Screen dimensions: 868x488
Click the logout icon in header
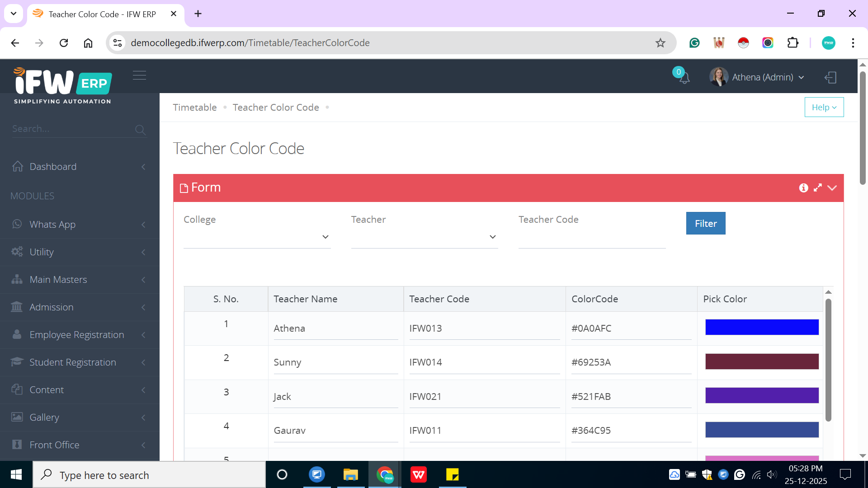click(x=830, y=77)
